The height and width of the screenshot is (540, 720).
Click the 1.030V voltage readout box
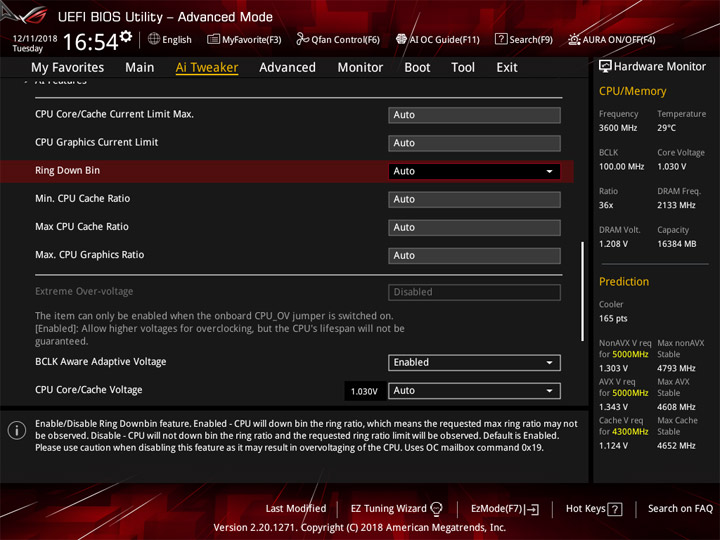(x=364, y=391)
